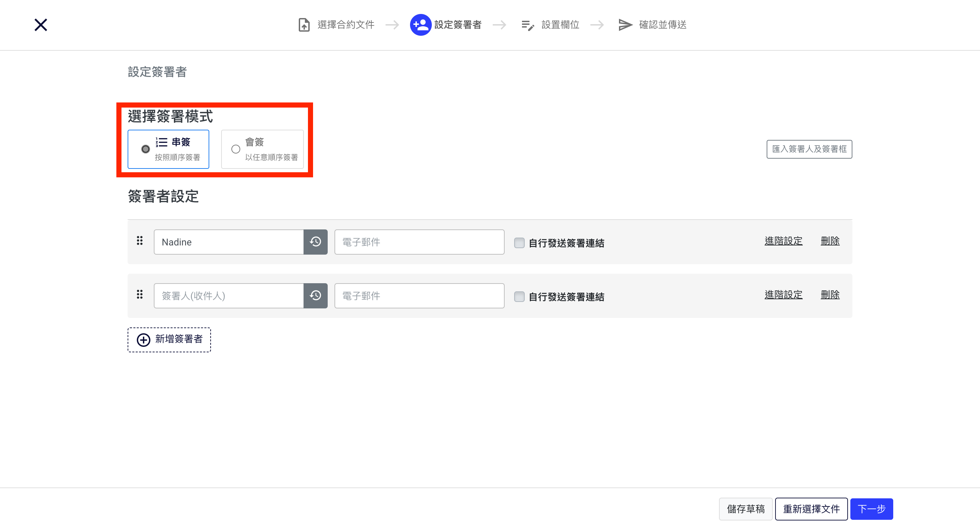Image resolution: width=980 pixels, height=530 pixels.
Task: Click the drag handle of the second signer row
Action: click(140, 294)
